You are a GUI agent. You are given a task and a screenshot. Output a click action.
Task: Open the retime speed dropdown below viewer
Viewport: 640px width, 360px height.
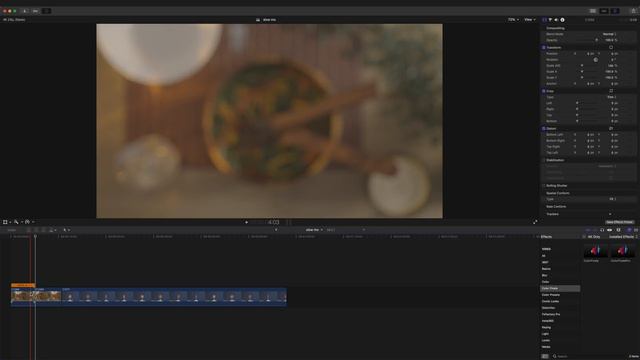tap(29, 222)
